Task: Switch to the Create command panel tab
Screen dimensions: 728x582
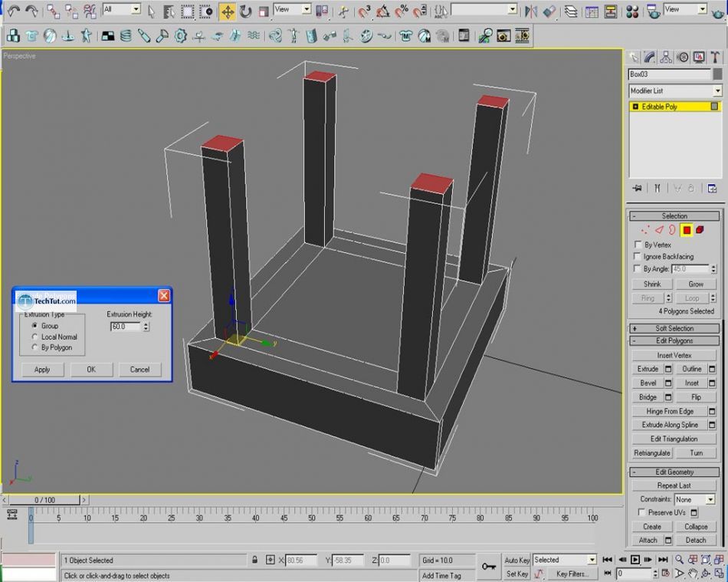Action: click(633, 58)
